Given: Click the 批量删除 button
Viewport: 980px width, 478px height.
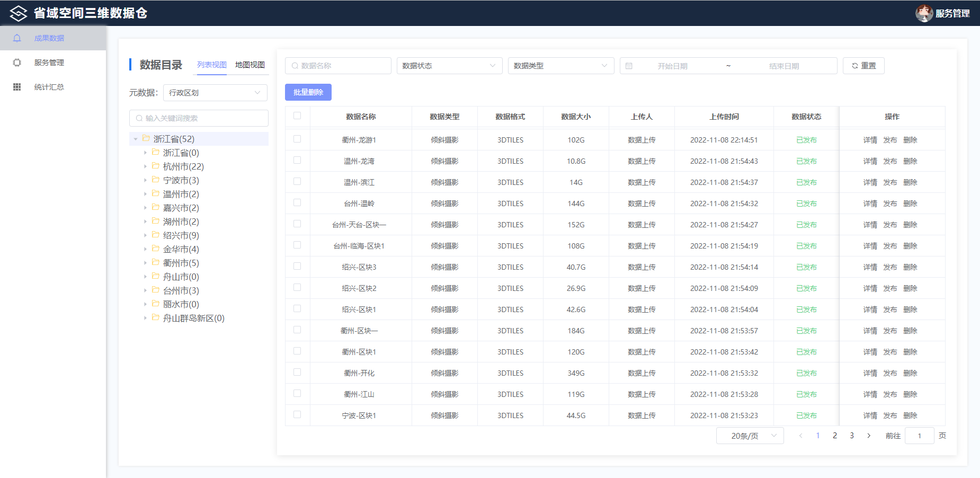Looking at the screenshot, I should click(x=308, y=92).
